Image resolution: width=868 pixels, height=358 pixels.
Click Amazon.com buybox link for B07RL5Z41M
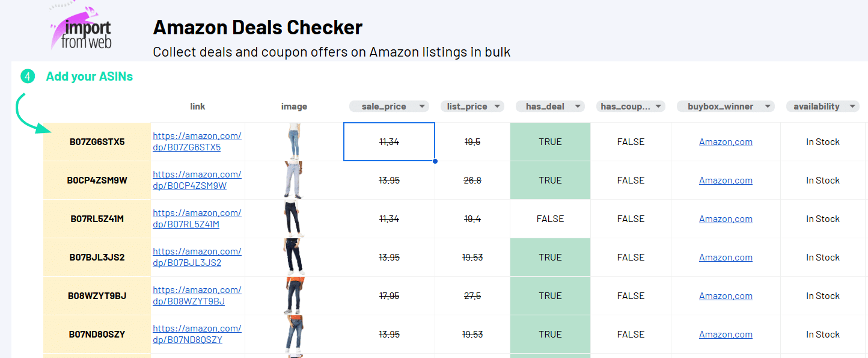click(x=726, y=219)
